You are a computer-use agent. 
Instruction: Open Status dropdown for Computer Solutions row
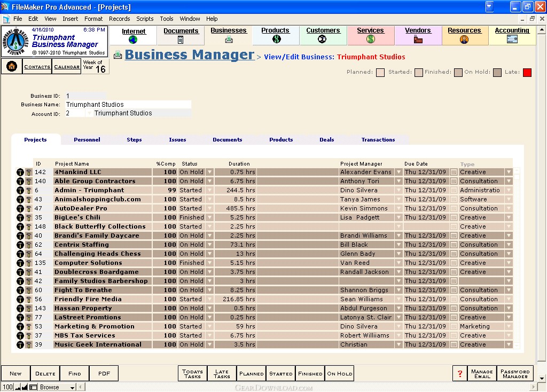pos(209,263)
